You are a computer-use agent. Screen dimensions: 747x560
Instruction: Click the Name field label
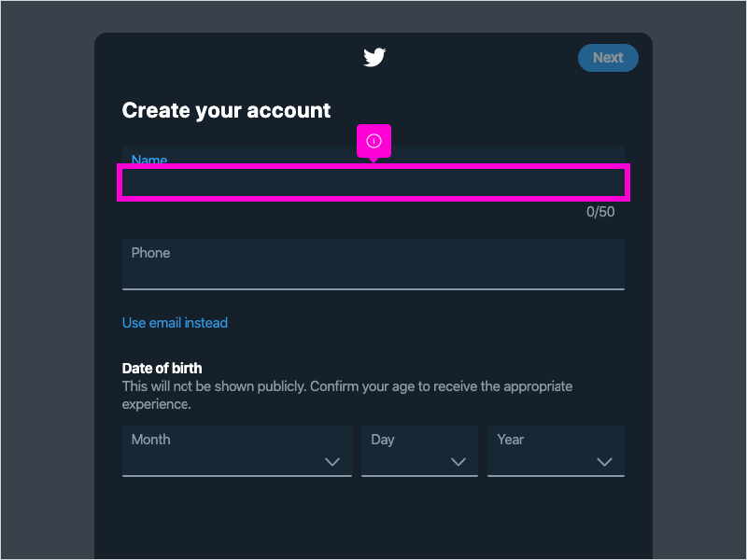click(x=149, y=160)
